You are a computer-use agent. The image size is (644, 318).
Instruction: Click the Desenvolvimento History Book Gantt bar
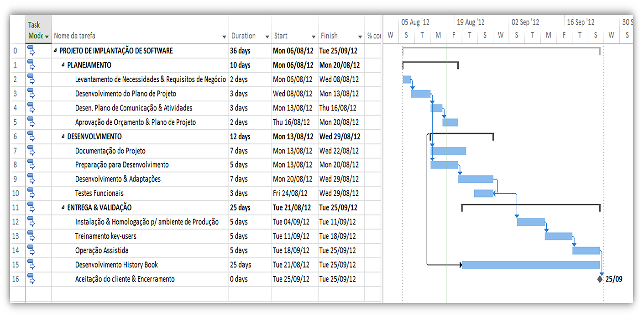[x=530, y=265]
